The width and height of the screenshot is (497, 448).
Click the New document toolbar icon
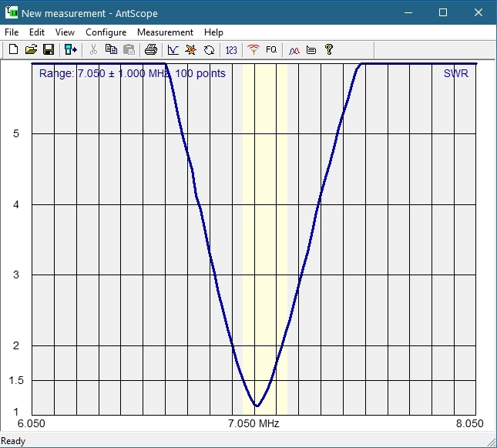[x=13, y=49]
